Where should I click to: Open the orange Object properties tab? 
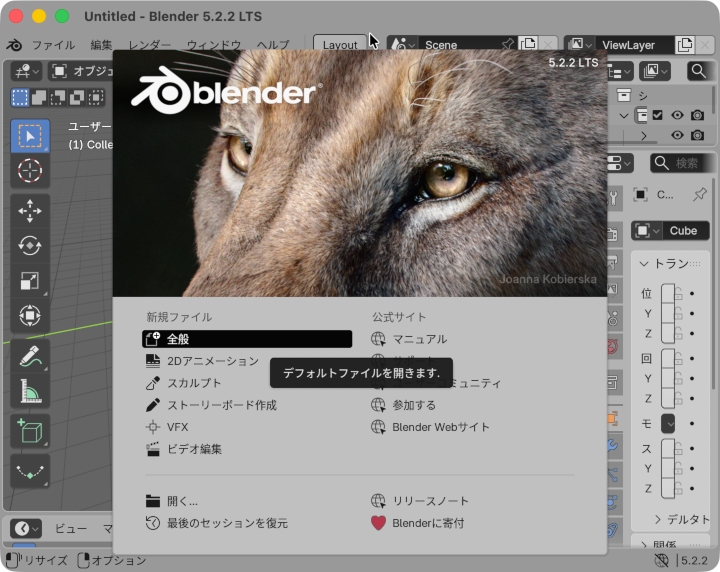coord(613,418)
